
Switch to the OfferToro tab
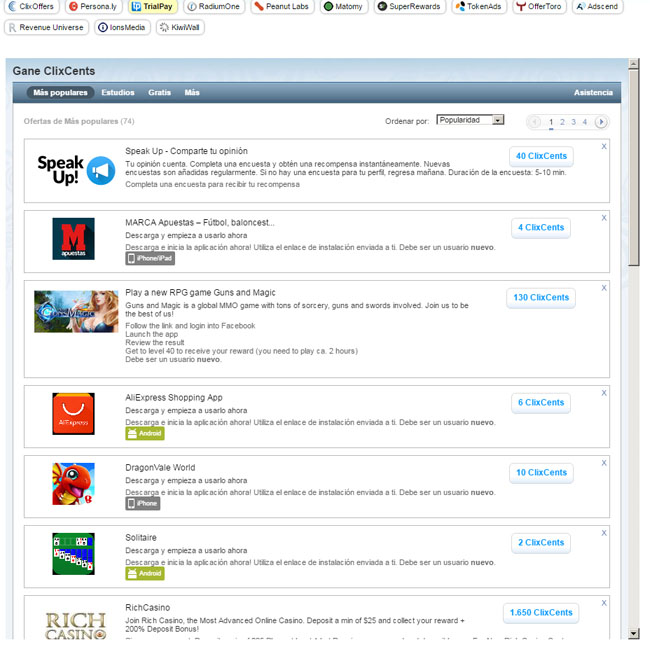pyautogui.click(x=539, y=6)
